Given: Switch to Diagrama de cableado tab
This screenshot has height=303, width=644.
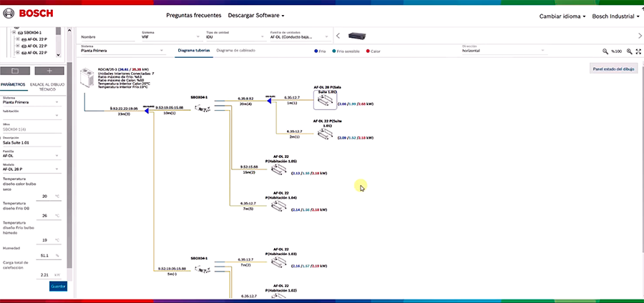Looking at the screenshot, I should (235, 51).
